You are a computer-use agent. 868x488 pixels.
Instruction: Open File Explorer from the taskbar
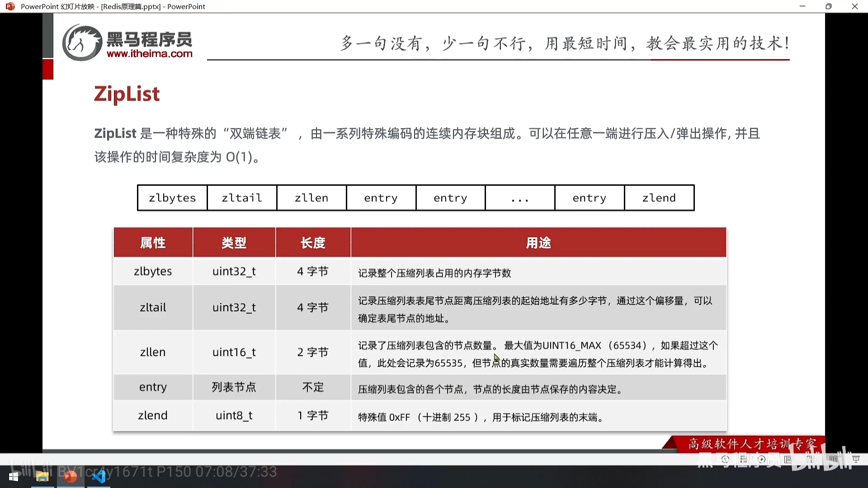click(x=42, y=477)
